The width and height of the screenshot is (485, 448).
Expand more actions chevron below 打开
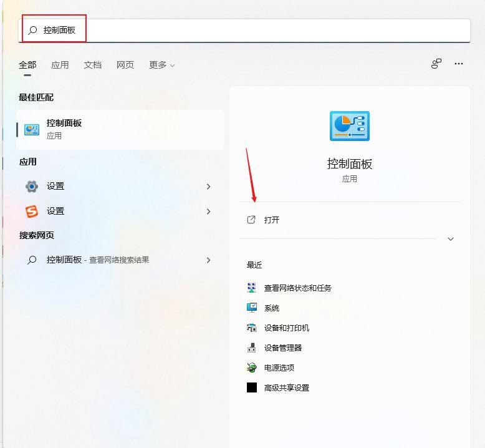(x=451, y=239)
